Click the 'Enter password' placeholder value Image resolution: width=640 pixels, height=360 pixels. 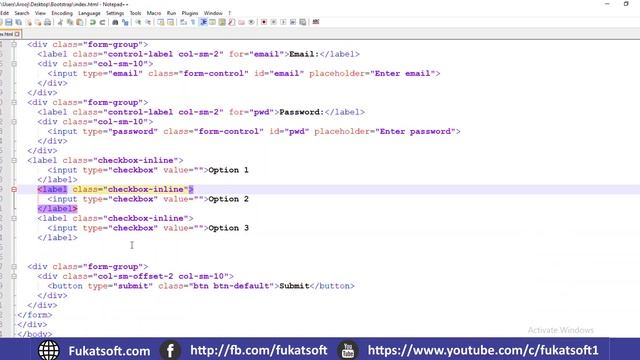pos(416,131)
